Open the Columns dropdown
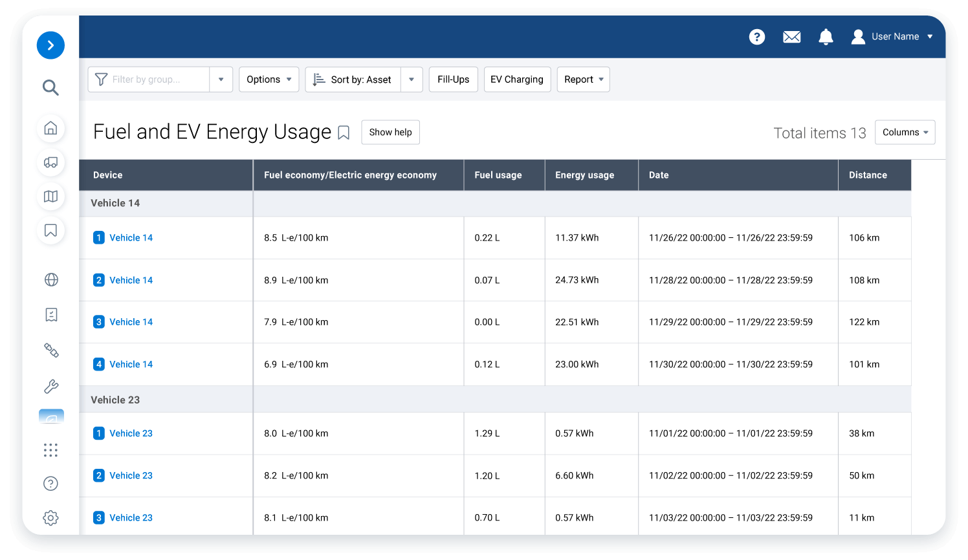 pyautogui.click(x=905, y=132)
